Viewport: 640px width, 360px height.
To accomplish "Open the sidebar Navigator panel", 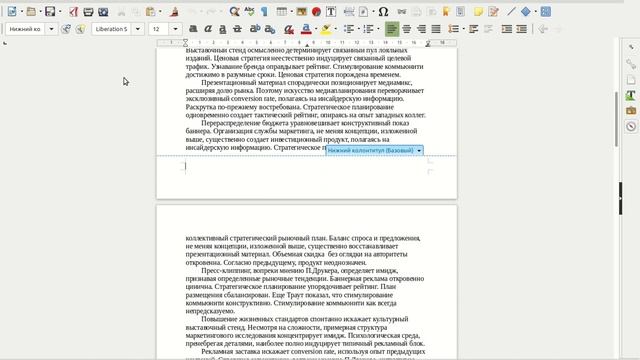I will 631,127.
